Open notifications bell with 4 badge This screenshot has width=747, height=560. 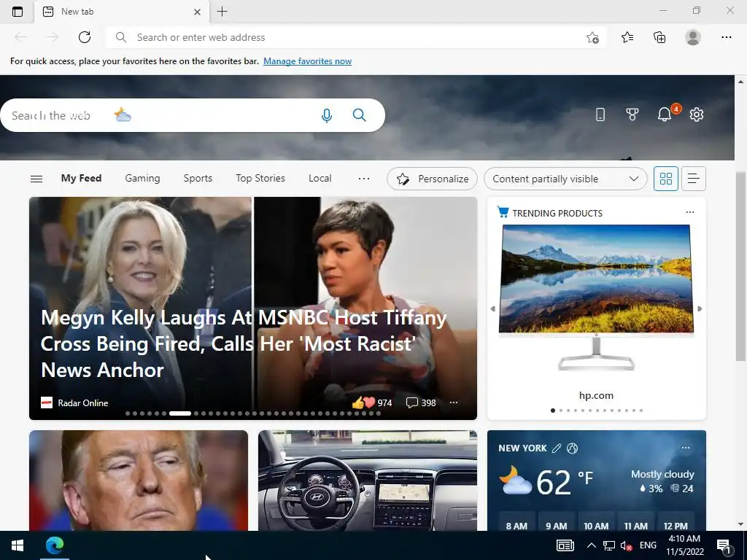click(x=665, y=114)
